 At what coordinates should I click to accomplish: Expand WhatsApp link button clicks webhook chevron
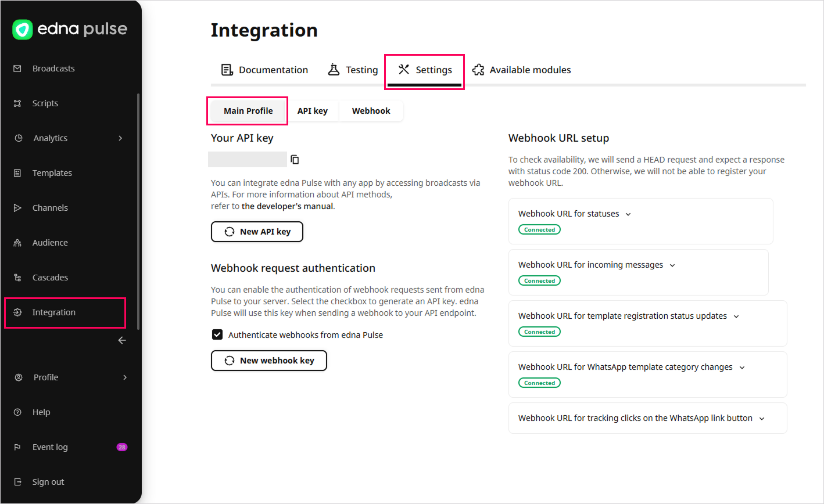(762, 419)
